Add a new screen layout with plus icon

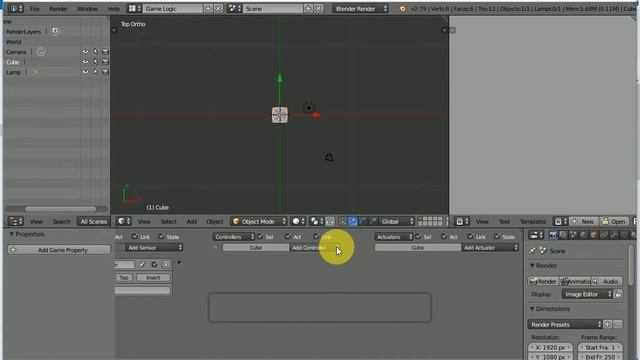208,9
